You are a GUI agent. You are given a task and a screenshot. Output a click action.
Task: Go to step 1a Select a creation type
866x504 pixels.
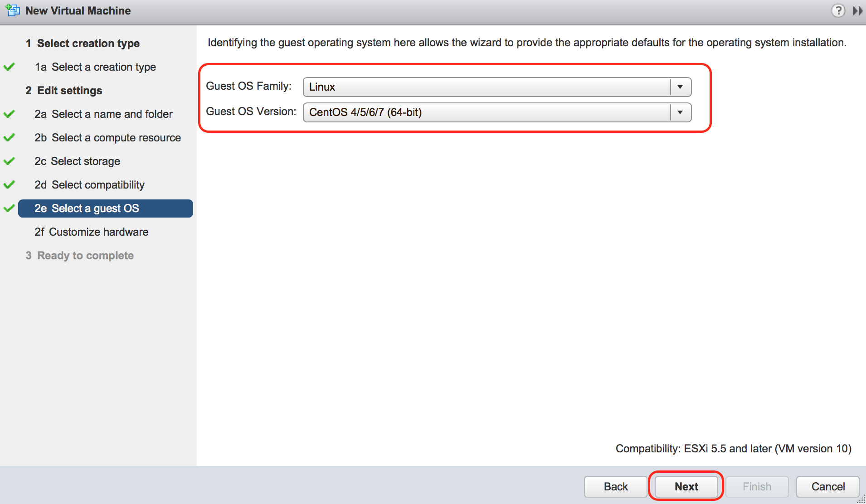pyautogui.click(x=95, y=67)
